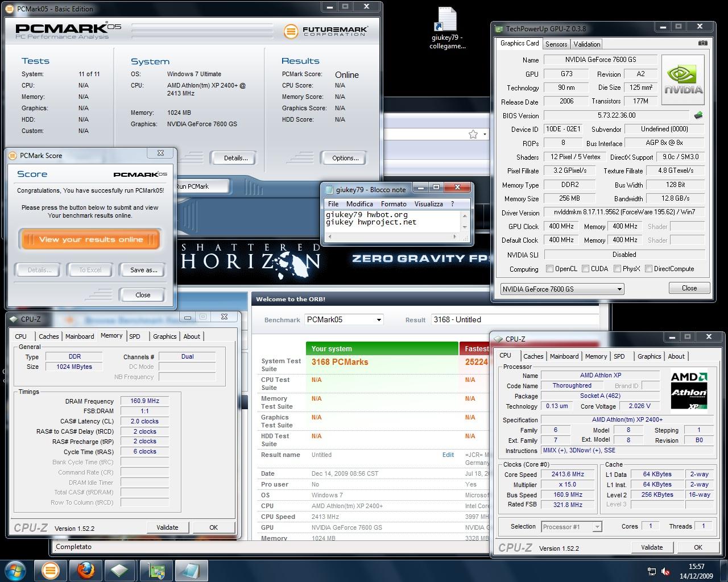The height and width of the screenshot is (582, 728).
Task: Click Notepad vertical scrollbar down arrow
Action: tap(465, 227)
